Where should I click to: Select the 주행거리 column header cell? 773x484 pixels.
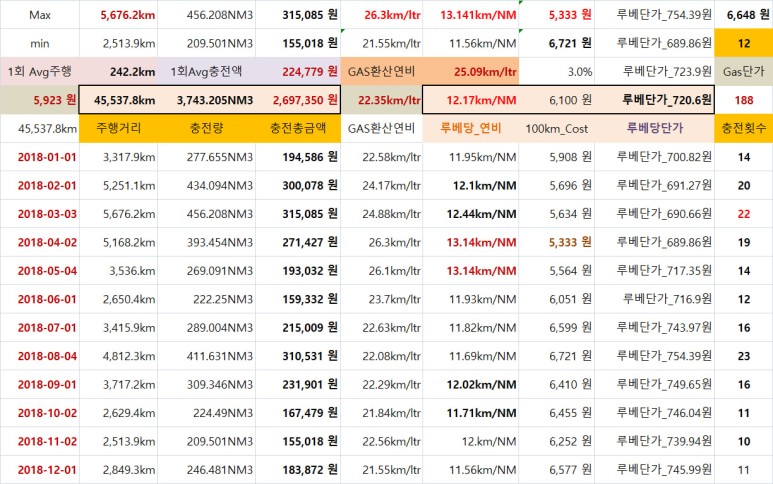(x=118, y=129)
